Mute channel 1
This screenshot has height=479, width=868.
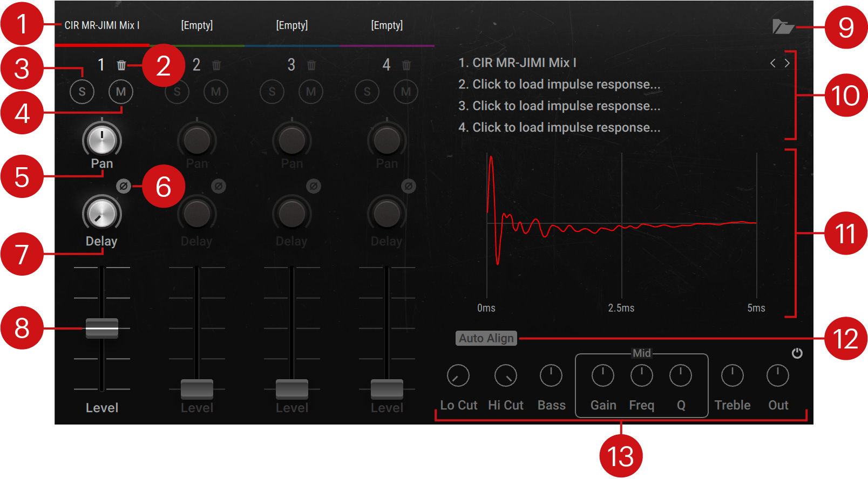click(x=121, y=92)
